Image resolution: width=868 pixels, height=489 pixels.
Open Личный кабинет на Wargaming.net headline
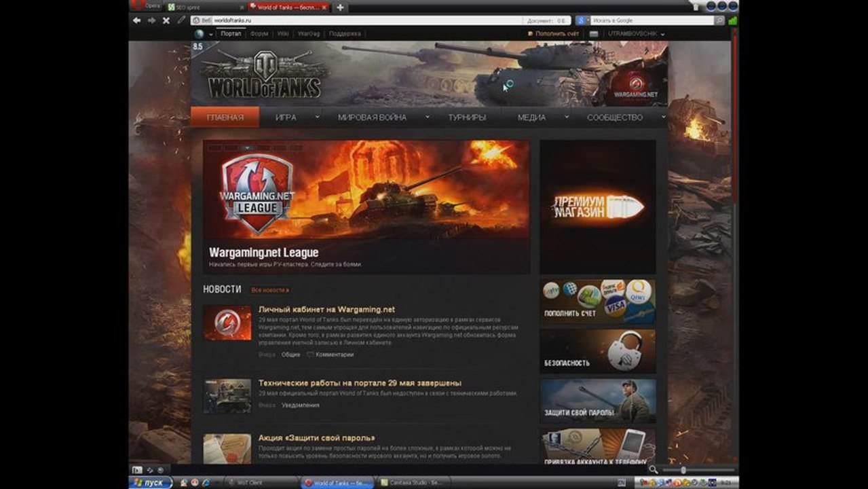(x=326, y=309)
